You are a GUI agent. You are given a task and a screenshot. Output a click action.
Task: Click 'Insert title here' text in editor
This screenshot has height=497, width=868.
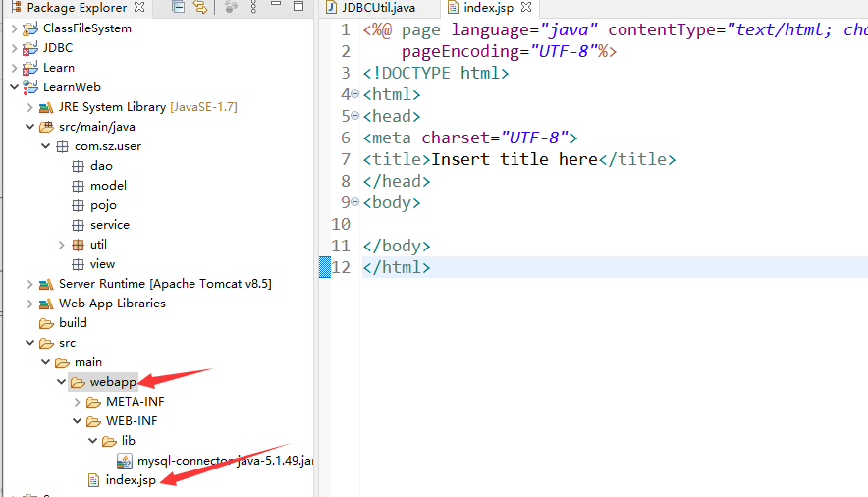point(515,159)
